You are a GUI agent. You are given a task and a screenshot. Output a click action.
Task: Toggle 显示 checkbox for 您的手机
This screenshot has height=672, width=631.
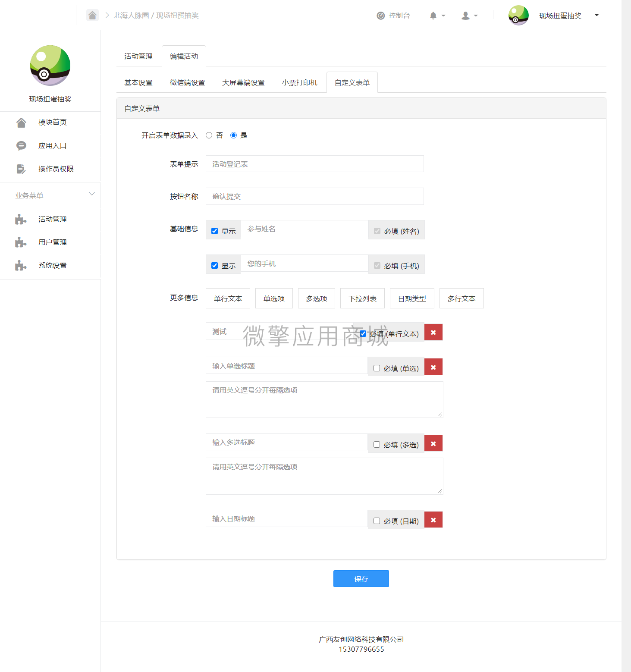click(x=215, y=266)
